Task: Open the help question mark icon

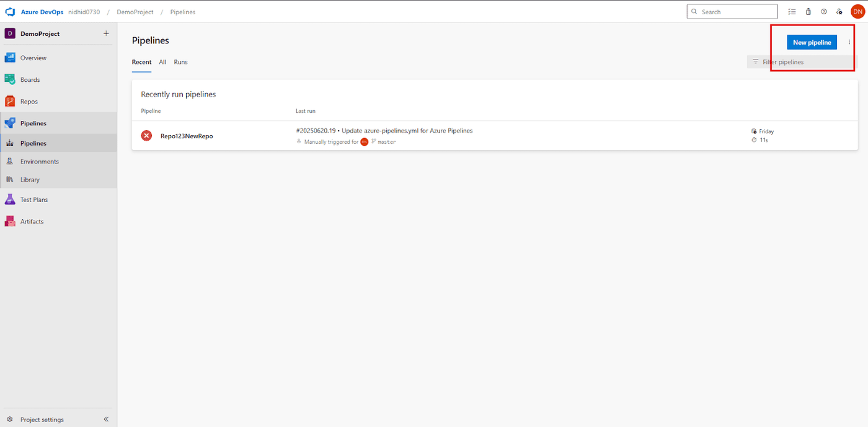Action: (x=823, y=12)
